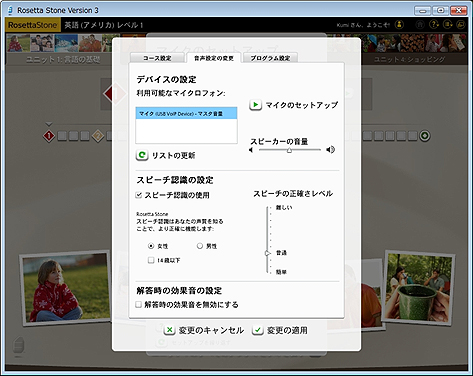Check 解答時の効果音を無効にする option
This screenshot has width=473, height=376.
(x=139, y=304)
